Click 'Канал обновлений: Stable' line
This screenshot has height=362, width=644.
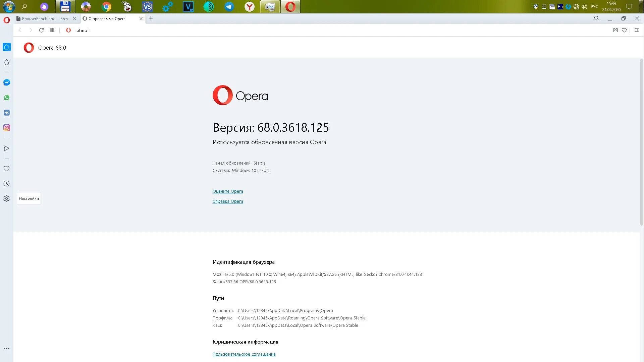coord(239,163)
